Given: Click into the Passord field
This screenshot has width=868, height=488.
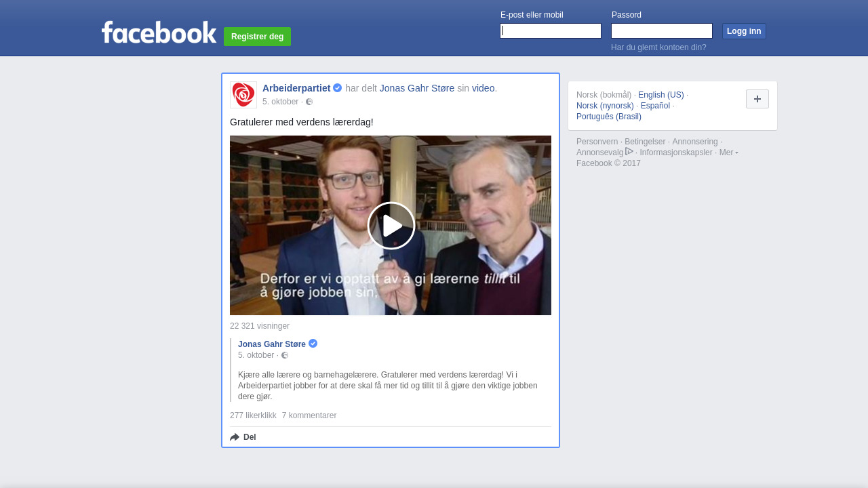Looking at the screenshot, I should click(x=662, y=31).
